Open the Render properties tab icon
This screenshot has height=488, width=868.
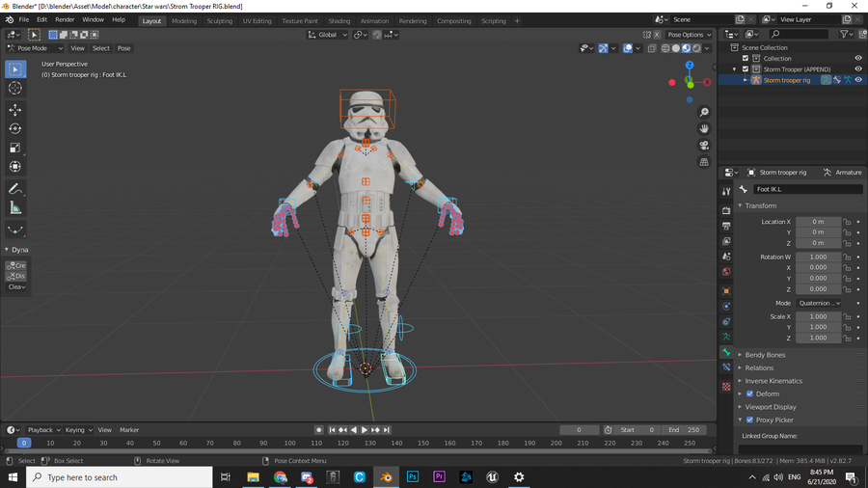[x=726, y=210]
